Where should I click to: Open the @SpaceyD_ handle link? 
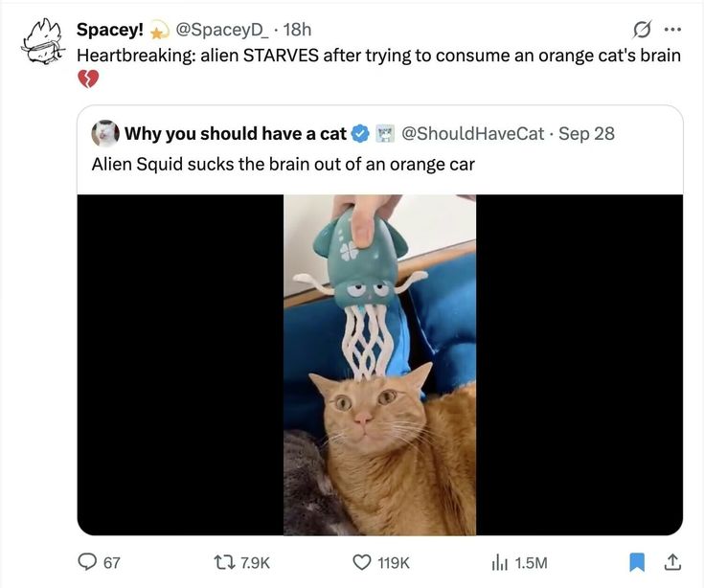[x=216, y=30]
